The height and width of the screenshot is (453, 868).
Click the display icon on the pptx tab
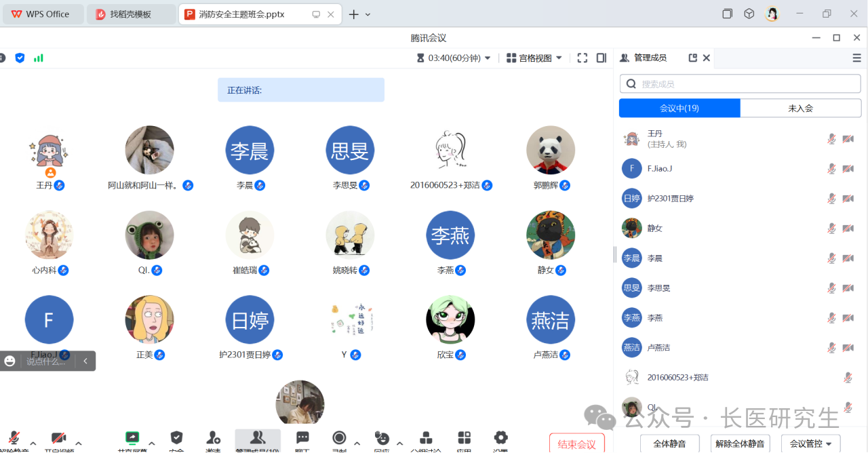[316, 14]
